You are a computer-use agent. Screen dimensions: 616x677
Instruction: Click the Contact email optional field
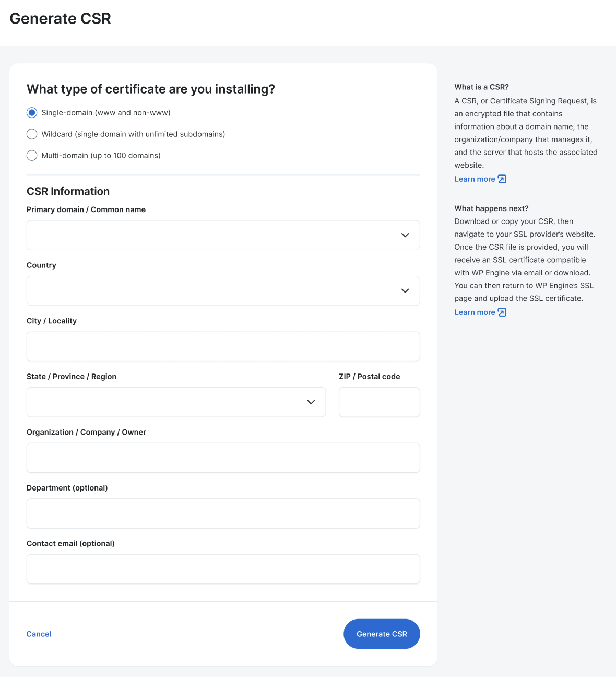[x=223, y=569]
